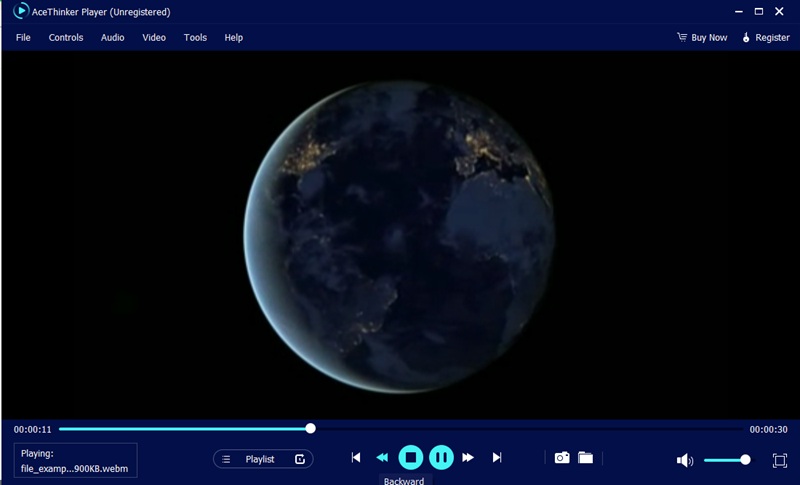The height and width of the screenshot is (485, 800).
Task: Expand the Tools menu
Action: [195, 38]
